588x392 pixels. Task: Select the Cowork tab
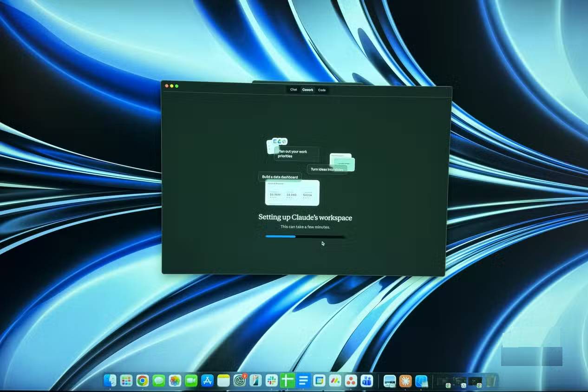[x=307, y=90]
